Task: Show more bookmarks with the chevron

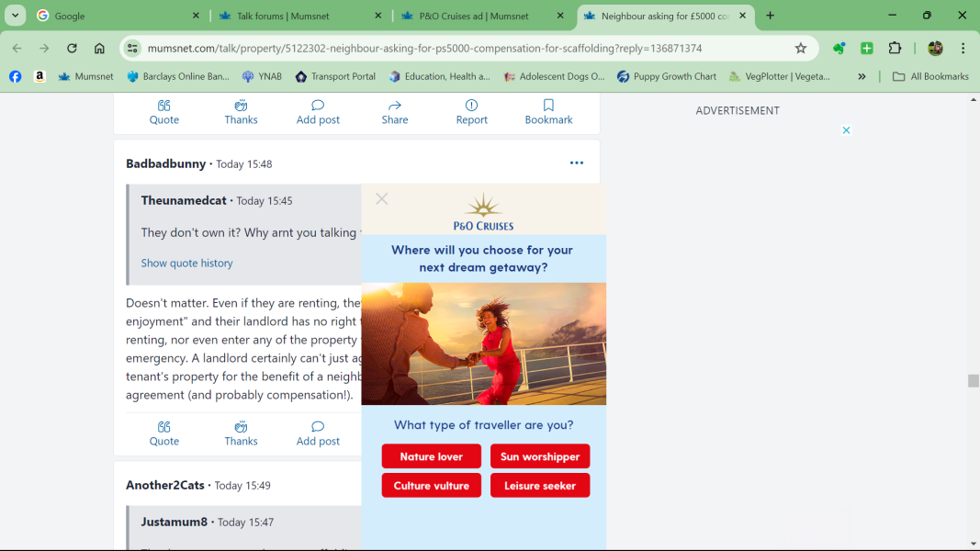Action: [862, 77]
